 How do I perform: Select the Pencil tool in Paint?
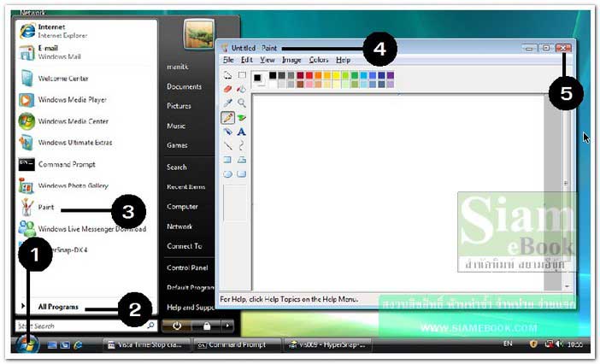(227, 117)
